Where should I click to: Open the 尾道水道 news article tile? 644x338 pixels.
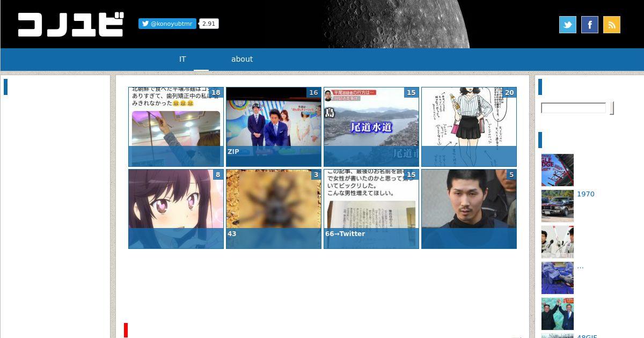[371, 127]
